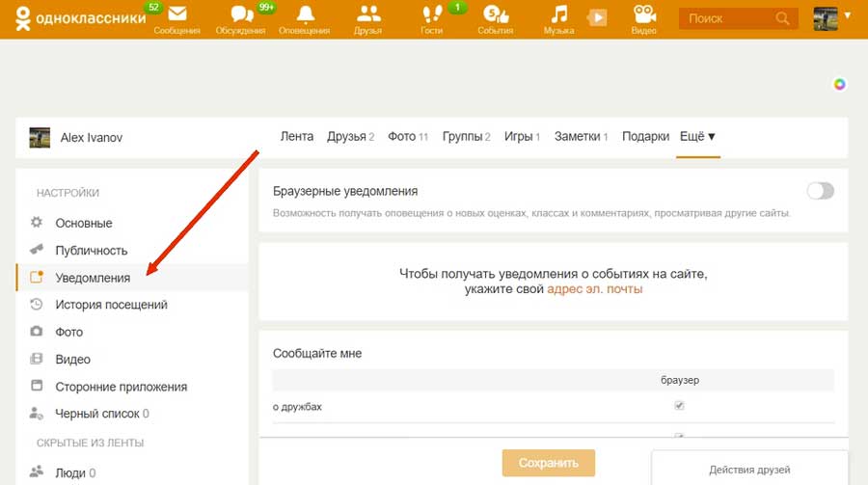Open Видео camera icon in header
868x485 pixels.
[x=644, y=13]
